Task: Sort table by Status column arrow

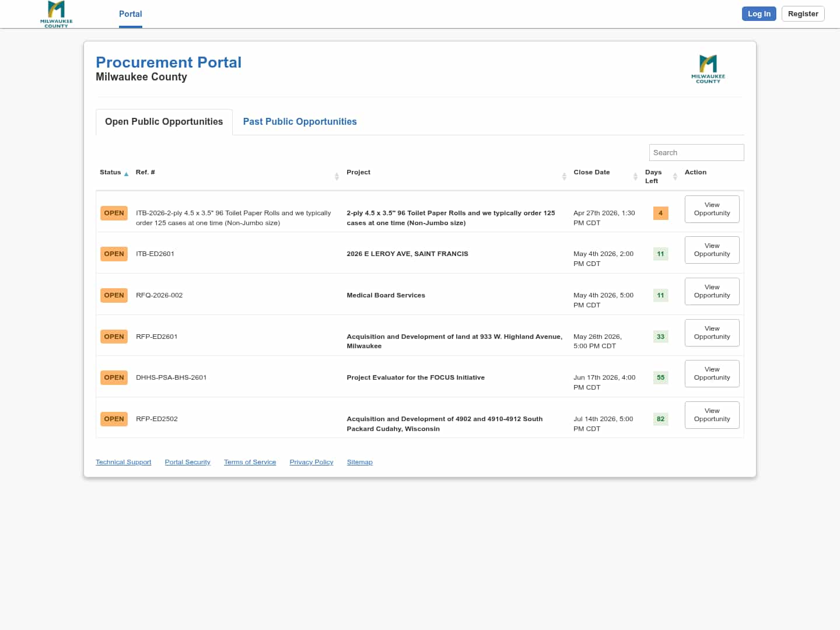Action: click(126, 174)
